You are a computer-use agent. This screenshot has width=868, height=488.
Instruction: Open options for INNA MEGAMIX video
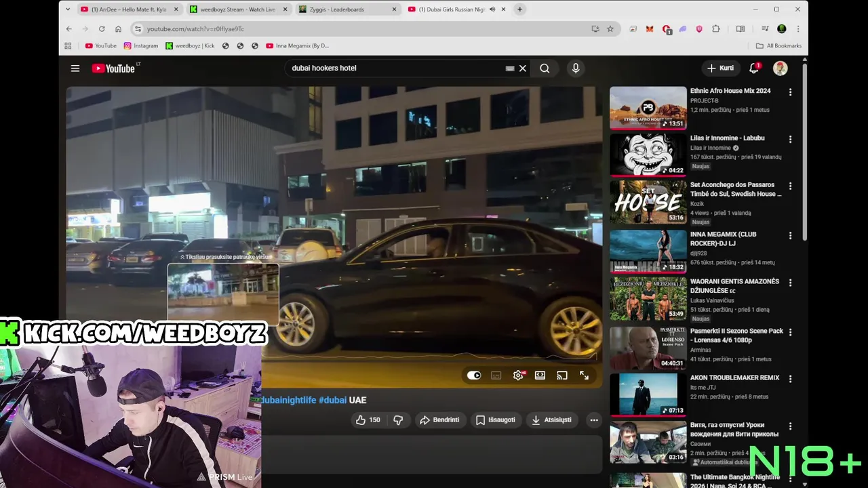790,236
